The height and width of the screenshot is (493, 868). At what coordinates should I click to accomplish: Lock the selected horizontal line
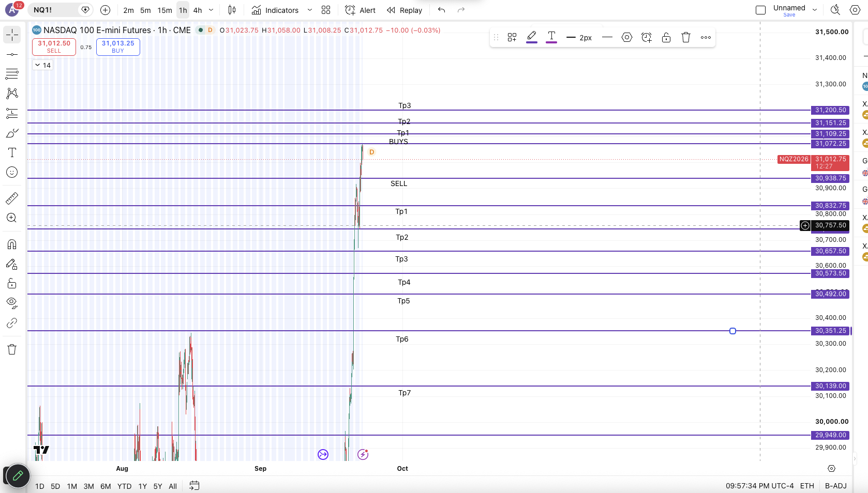[666, 37]
